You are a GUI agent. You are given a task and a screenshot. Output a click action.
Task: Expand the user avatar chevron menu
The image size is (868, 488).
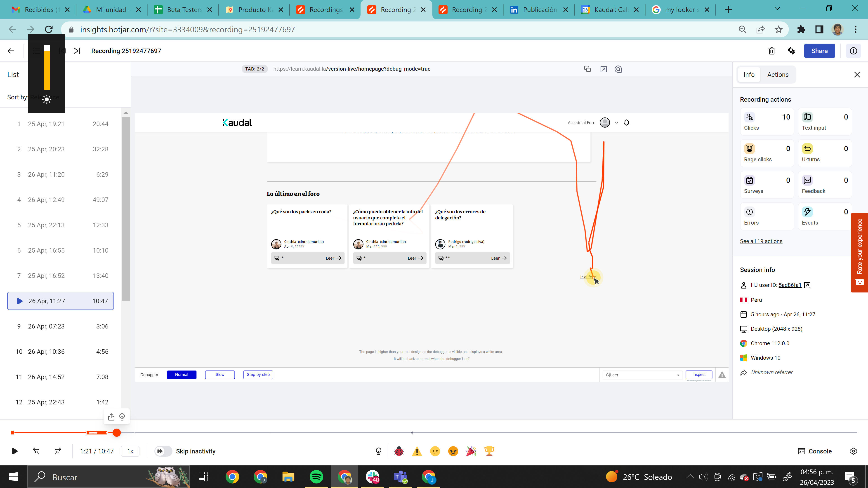pos(616,123)
